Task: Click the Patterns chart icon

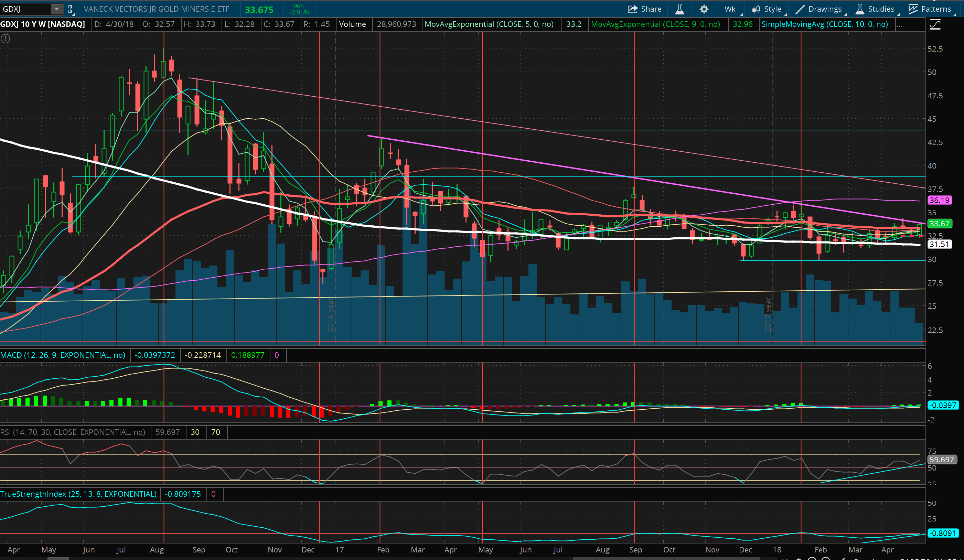Action: (913, 9)
